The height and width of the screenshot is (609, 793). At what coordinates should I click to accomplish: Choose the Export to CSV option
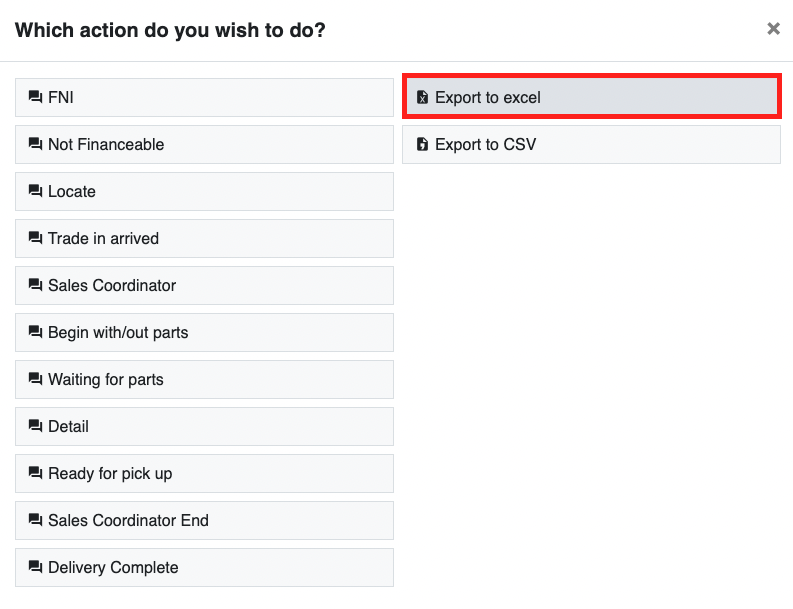[592, 144]
